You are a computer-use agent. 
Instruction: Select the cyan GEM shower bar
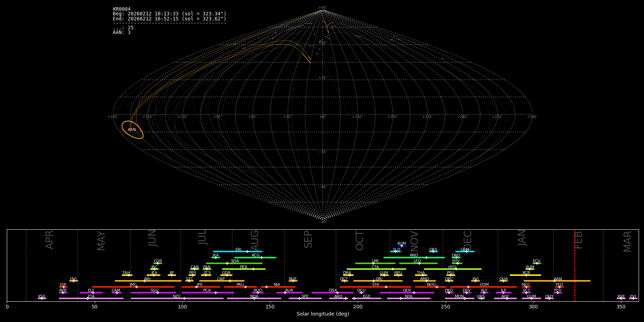point(465,252)
